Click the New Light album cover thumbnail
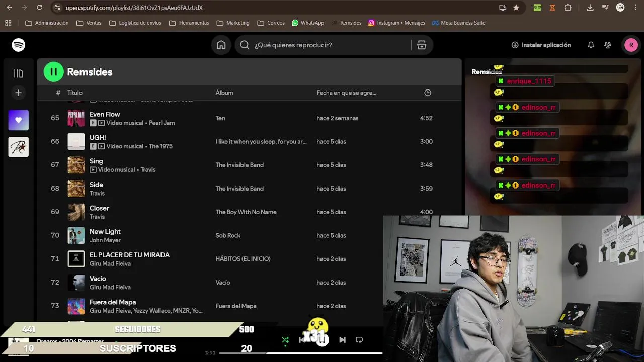 point(76,235)
